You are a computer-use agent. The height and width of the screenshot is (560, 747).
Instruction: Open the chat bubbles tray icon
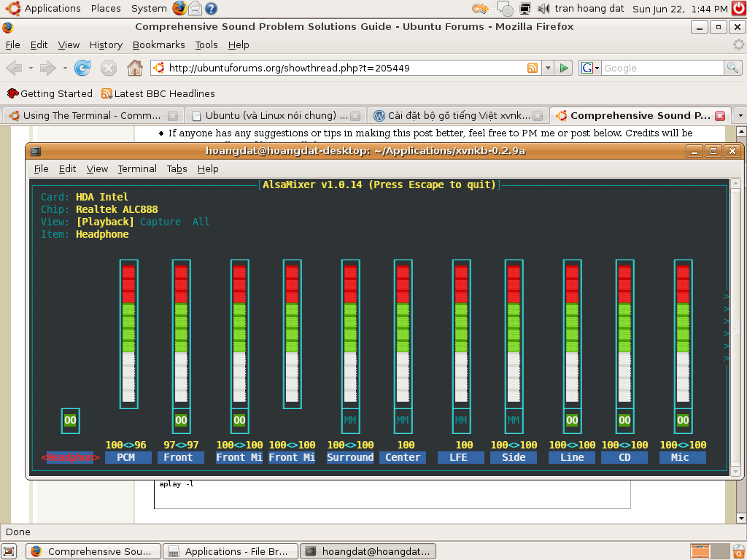click(505, 8)
